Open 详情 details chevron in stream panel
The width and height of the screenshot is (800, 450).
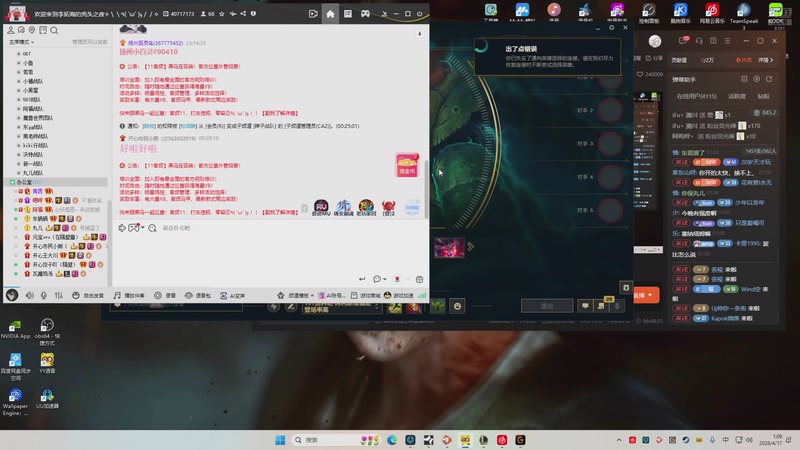(x=765, y=60)
